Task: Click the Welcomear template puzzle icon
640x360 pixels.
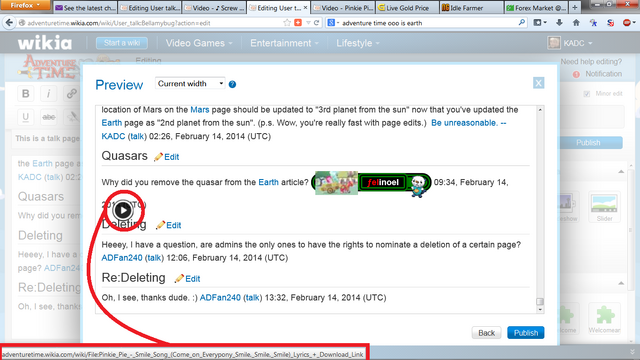Action: (x=605, y=318)
